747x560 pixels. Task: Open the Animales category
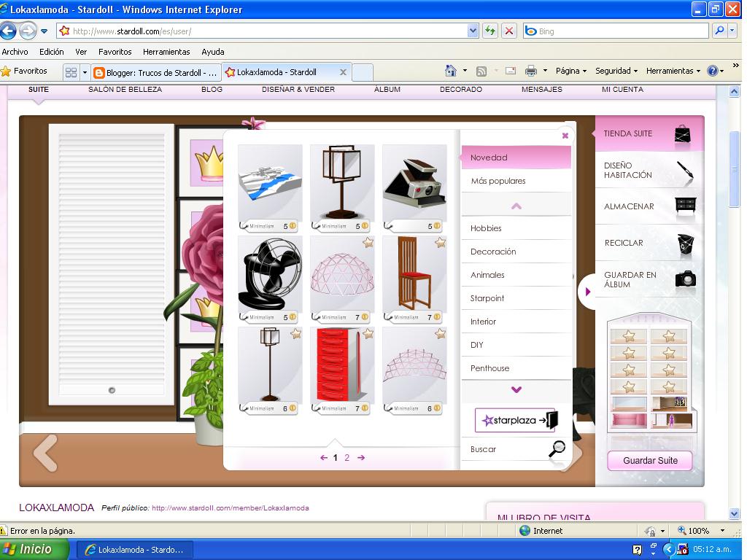(516, 275)
